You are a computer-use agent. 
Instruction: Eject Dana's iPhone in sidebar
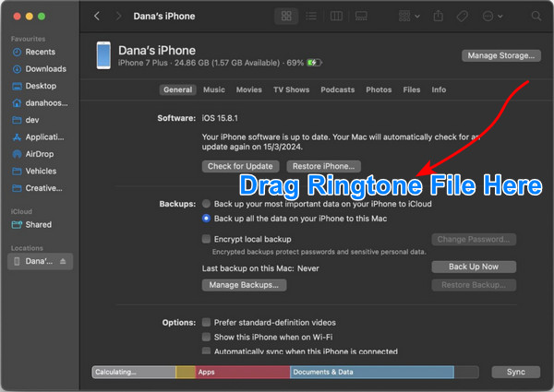[x=63, y=262]
